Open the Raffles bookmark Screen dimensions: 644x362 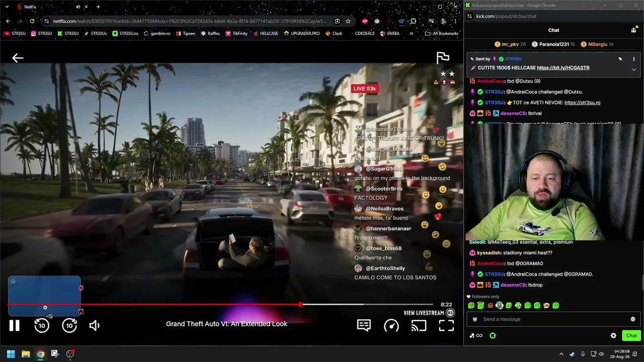(x=210, y=34)
